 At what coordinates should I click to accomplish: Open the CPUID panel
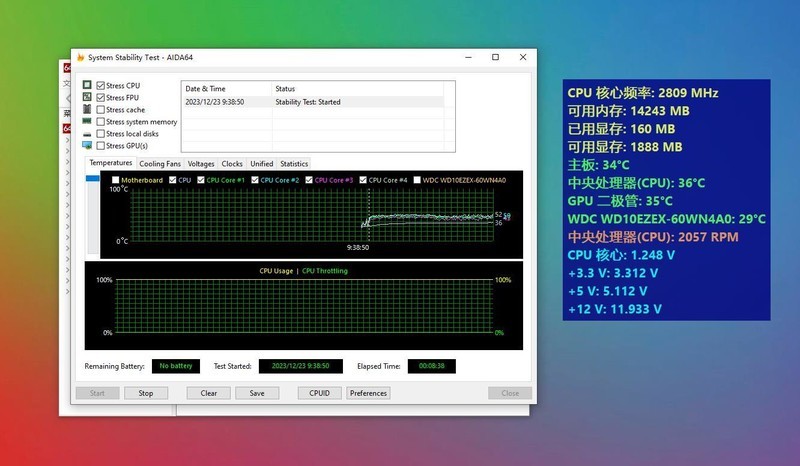(x=319, y=393)
